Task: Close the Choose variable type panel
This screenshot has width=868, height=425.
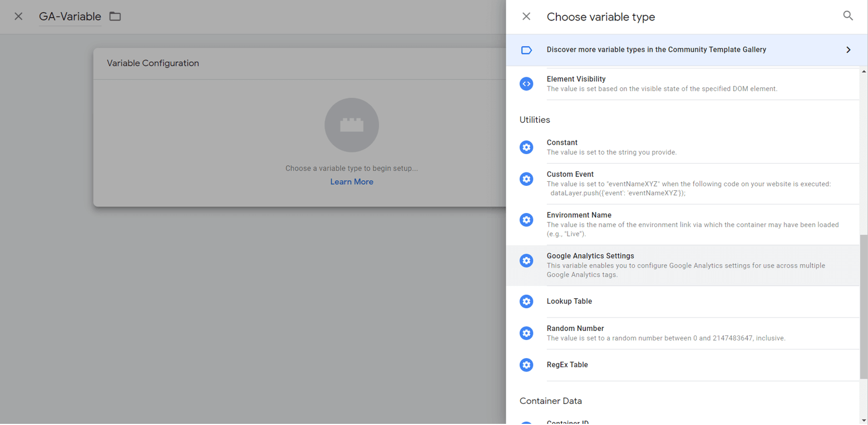Action: pos(526,17)
